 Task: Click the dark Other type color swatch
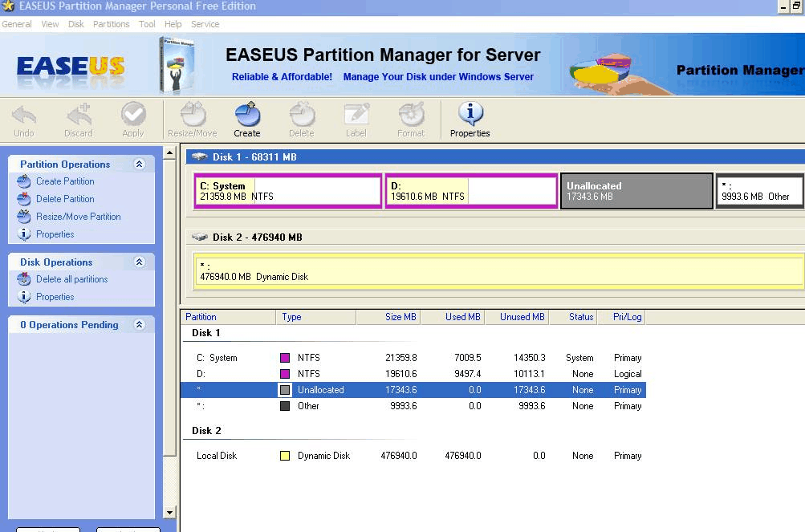click(285, 406)
